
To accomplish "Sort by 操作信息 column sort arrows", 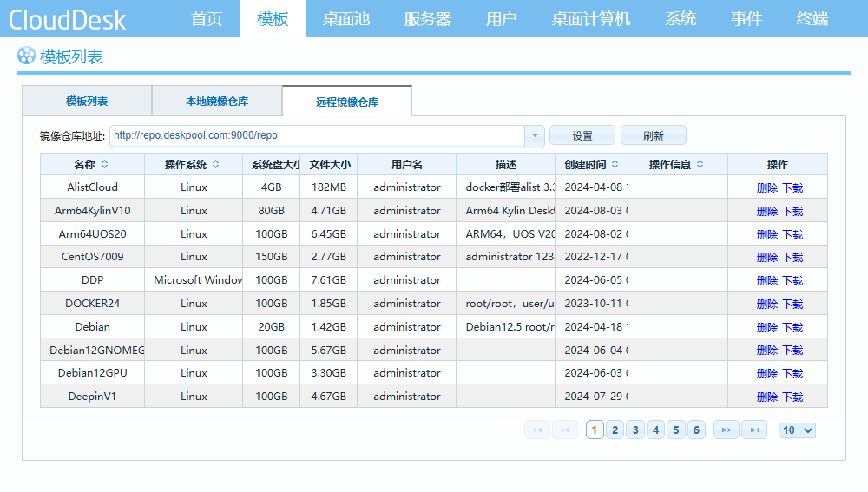I will (700, 164).
